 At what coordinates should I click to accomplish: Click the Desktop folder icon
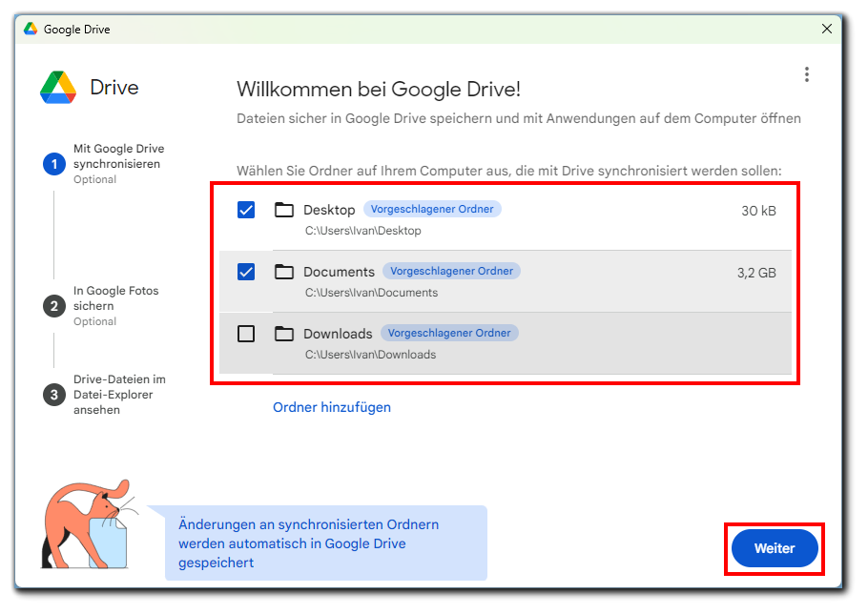pyautogui.click(x=284, y=210)
